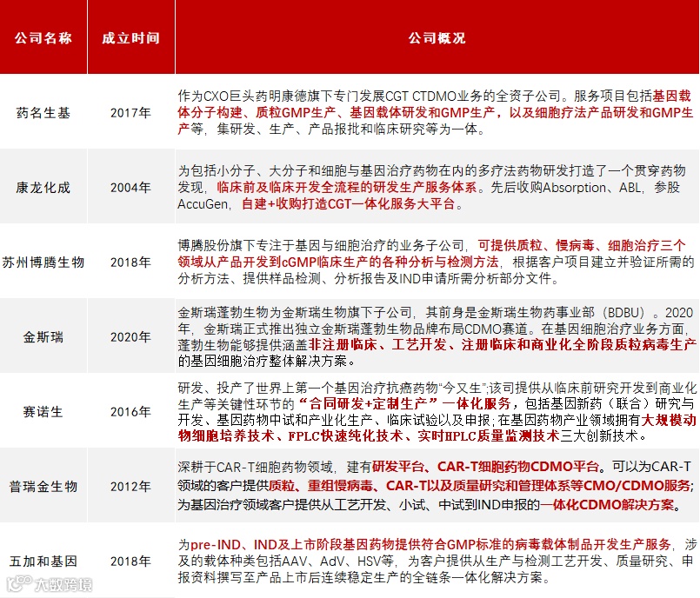
Task: Click red text “合同研发+定制生产”一体化服务
Action: [404, 404]
